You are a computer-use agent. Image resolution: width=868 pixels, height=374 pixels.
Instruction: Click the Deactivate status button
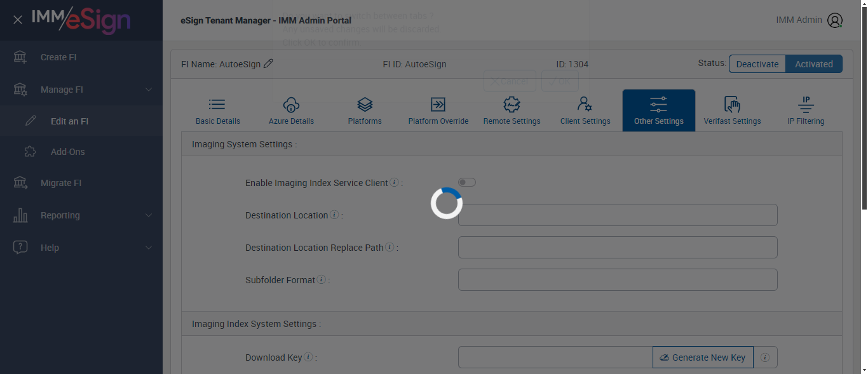click(757, 64)
